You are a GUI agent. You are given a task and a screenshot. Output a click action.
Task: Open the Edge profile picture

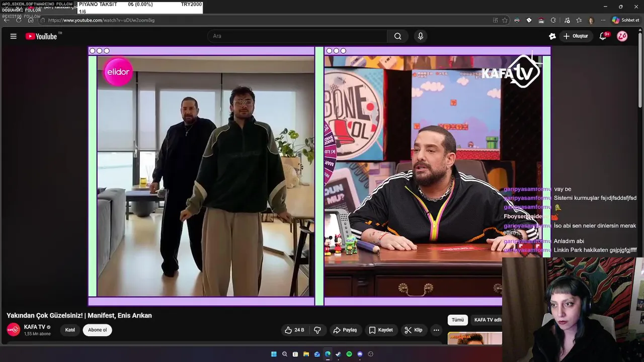click(591, 20)
